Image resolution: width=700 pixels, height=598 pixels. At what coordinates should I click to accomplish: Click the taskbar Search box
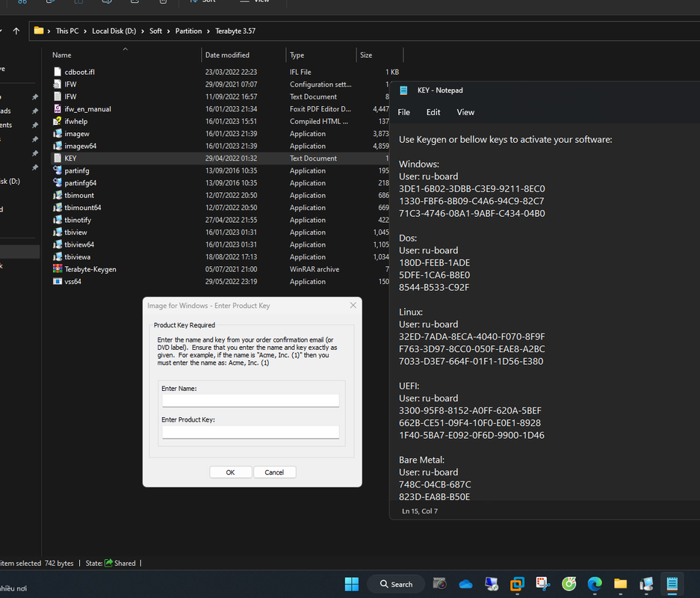395,584
